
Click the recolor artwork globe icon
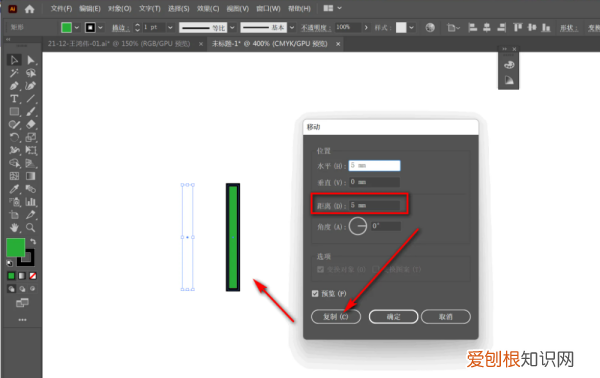tap(430, 28)
